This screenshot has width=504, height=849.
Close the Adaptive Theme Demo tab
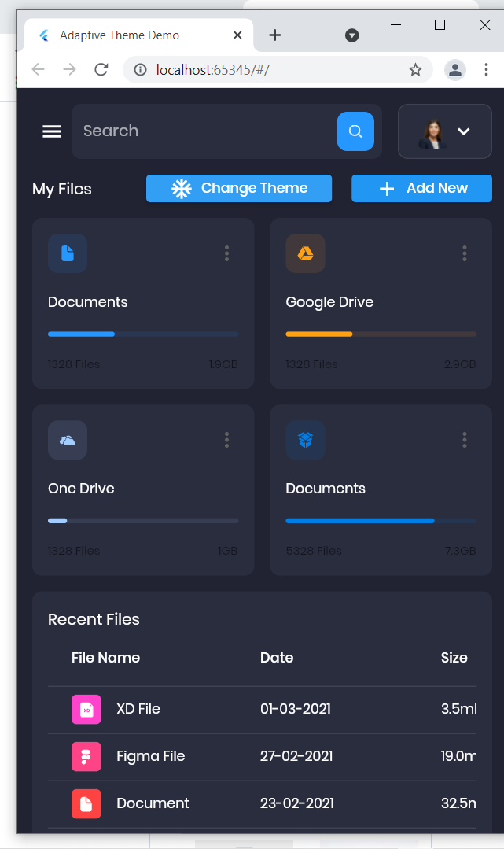click(237, 35)
